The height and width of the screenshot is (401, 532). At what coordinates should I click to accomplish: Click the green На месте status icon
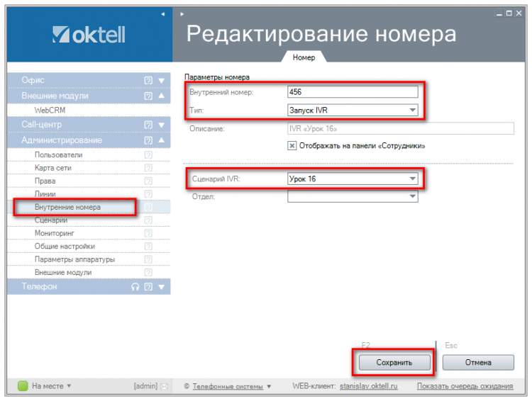point(23,386)
